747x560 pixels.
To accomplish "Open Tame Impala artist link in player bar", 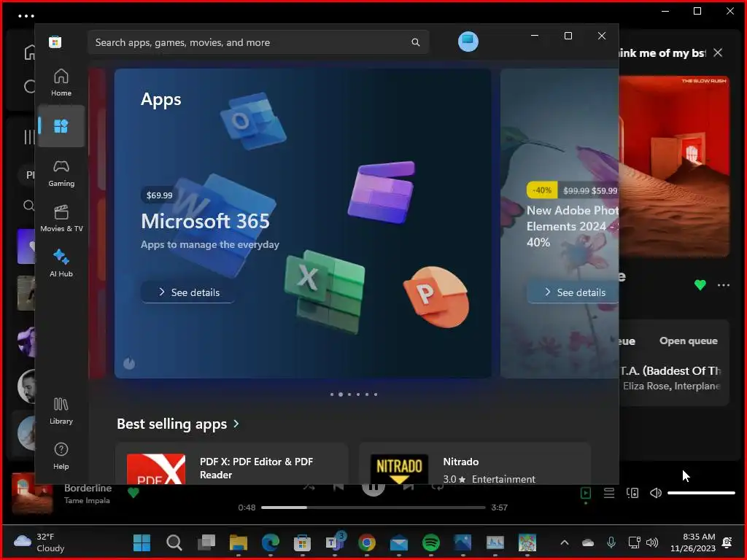I will tap(88, 500).
